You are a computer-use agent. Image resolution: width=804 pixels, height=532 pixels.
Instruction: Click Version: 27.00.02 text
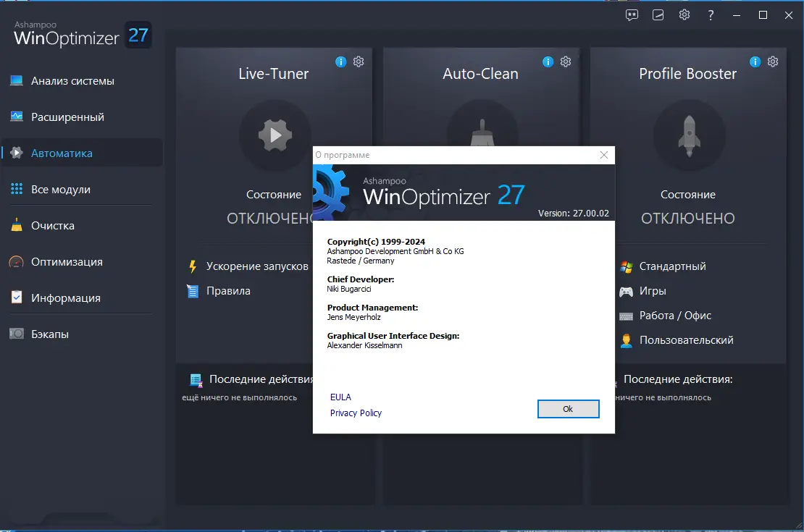(x=573, y=214)
